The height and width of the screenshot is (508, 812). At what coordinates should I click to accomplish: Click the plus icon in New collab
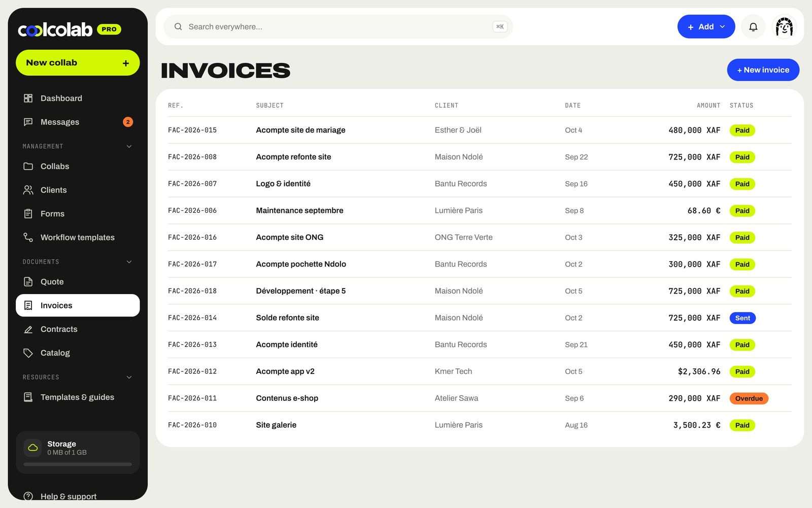(x=126, y=63)
